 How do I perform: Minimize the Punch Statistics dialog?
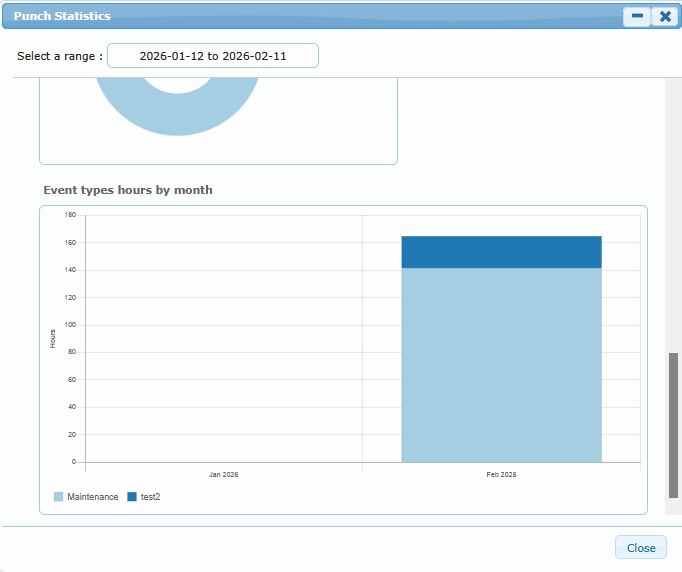pyautogui.click(x=637, y=16)
